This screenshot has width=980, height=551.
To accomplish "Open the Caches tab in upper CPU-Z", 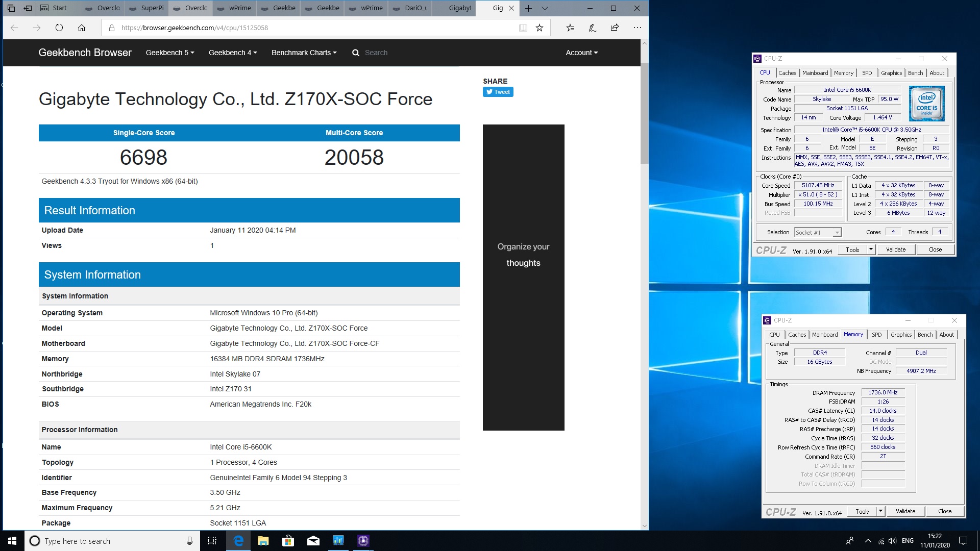I will pos(787,73).
